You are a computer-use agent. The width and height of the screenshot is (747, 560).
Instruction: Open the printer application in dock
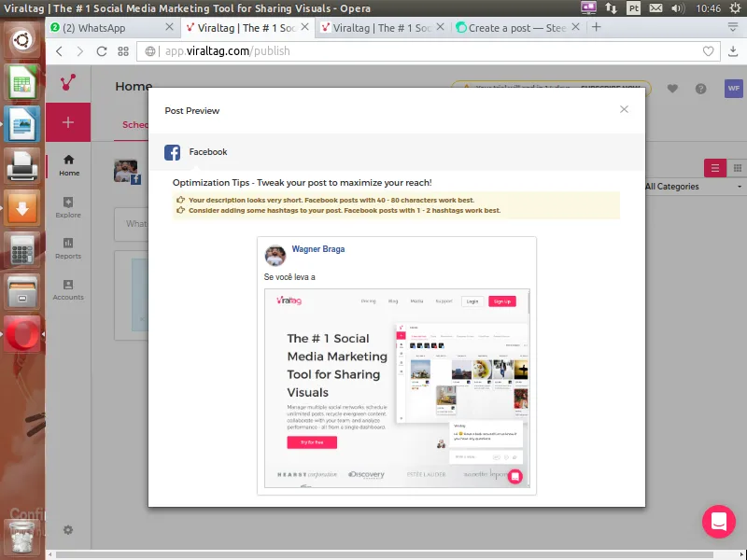pos(21,165)
